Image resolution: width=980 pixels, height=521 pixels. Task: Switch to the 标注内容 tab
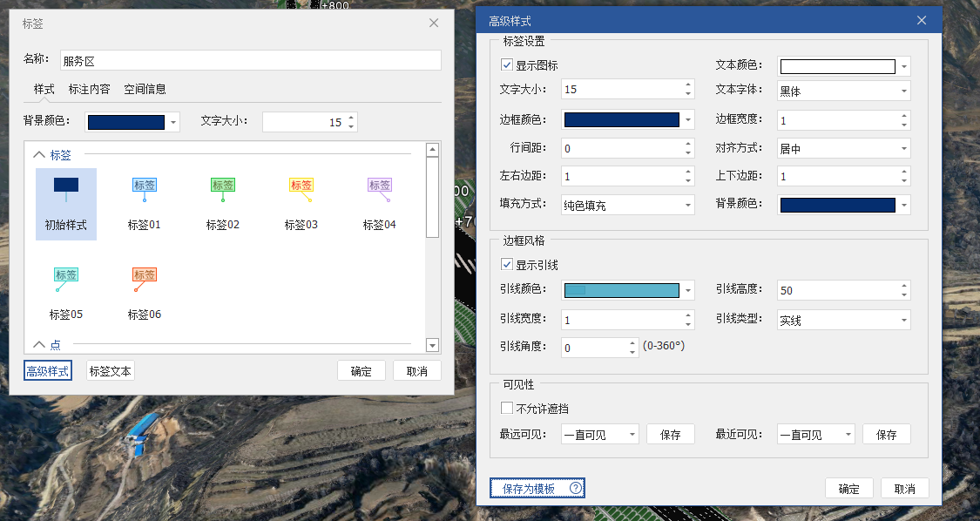tap(90, 89)
